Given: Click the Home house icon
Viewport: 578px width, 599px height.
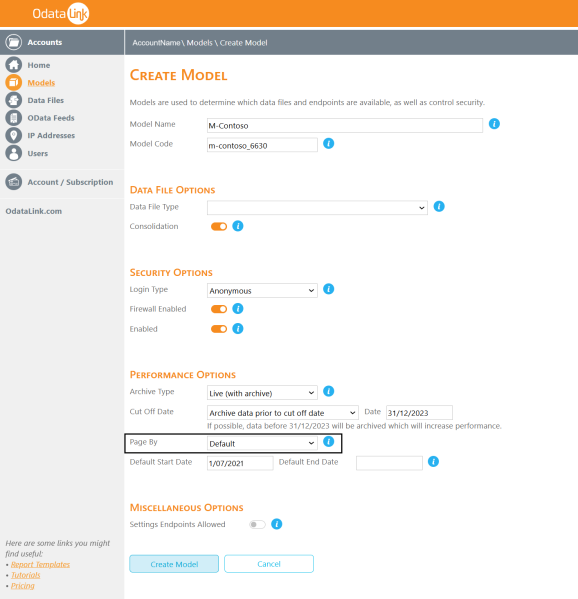Looking at the screenshot, I should pyautogui.click(x=13, y=65).
